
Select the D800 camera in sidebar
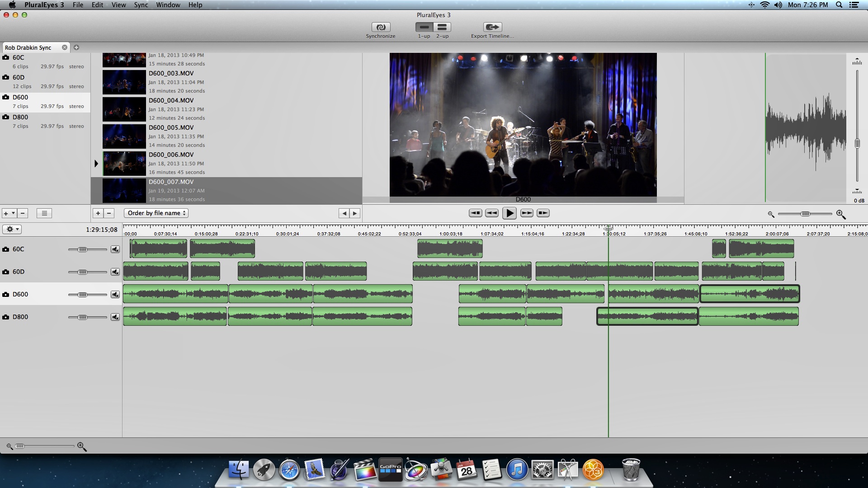click(x=45, y=122)
